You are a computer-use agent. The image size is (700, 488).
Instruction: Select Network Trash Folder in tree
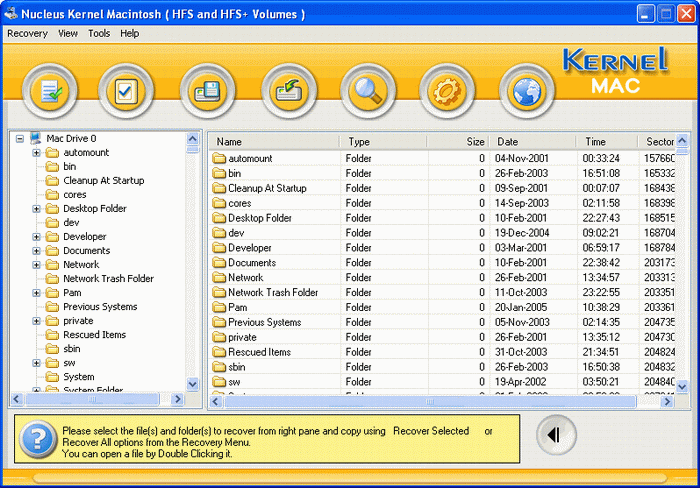[x=108, y=279]
